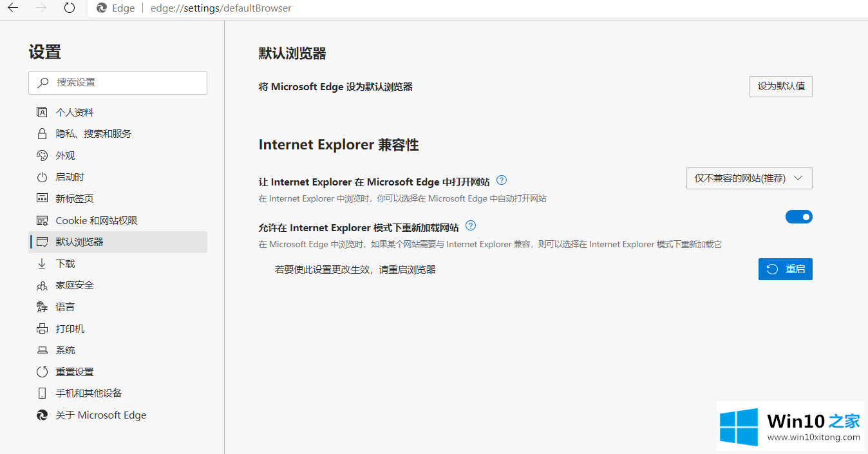
Task: Open 手机和其他设备 section
Action: 118,393
